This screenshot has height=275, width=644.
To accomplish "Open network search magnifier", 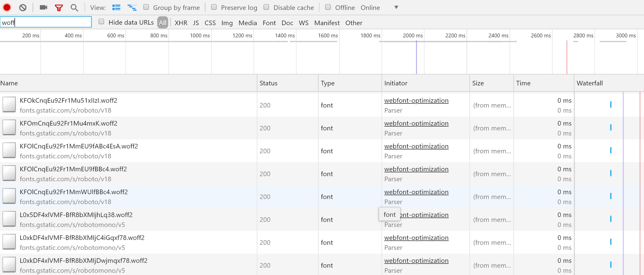I will [74, 8].
